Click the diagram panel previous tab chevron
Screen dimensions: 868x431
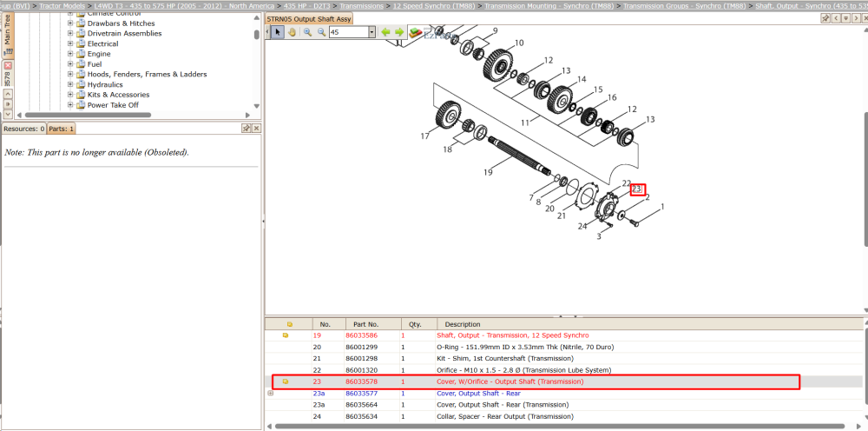837,18
